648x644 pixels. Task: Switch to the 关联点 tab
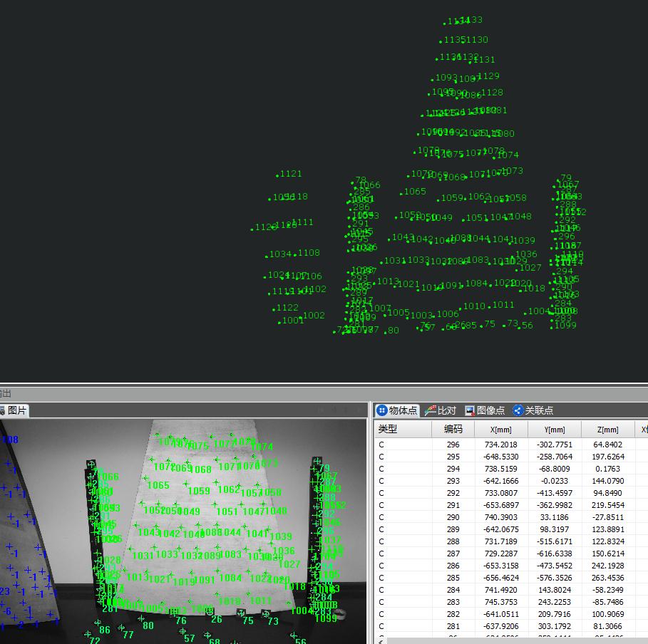pyautogui.click(x=533, y=410)
